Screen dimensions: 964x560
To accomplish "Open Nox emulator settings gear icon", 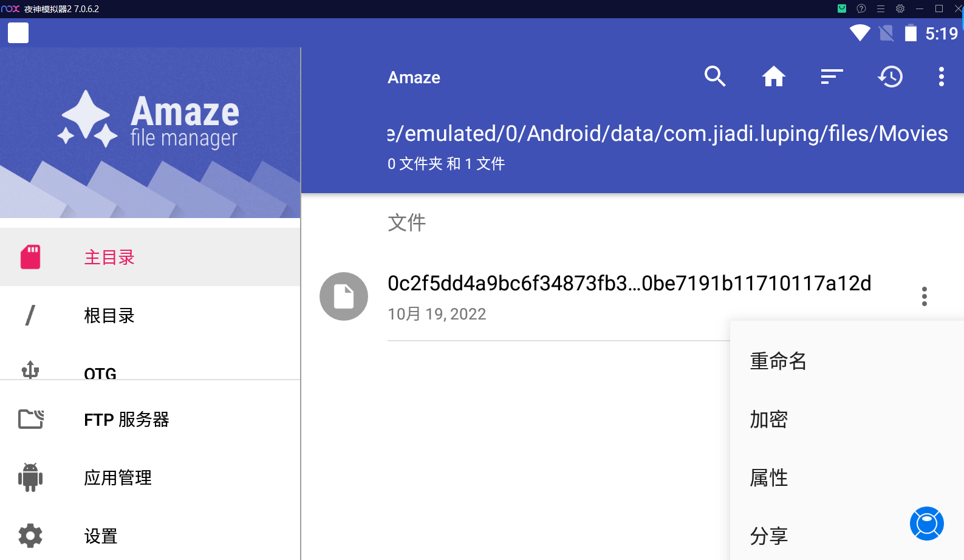I will click(900, 9).
